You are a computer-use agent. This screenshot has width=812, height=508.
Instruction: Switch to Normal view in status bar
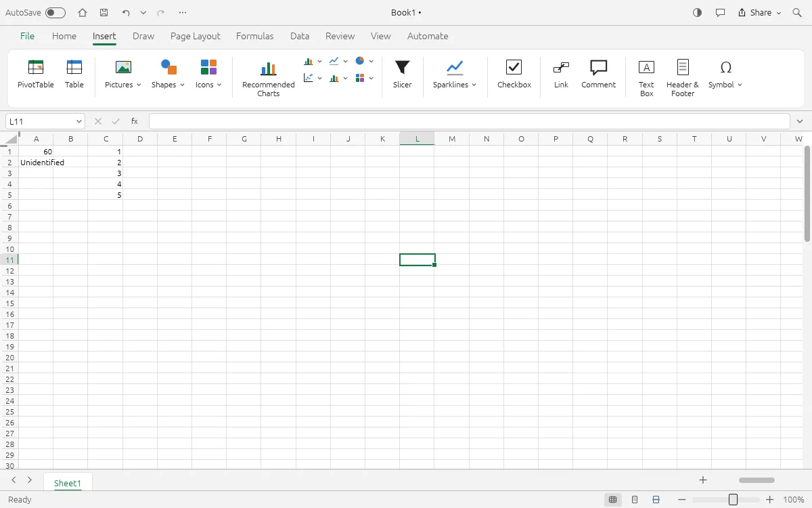(612, 500)
